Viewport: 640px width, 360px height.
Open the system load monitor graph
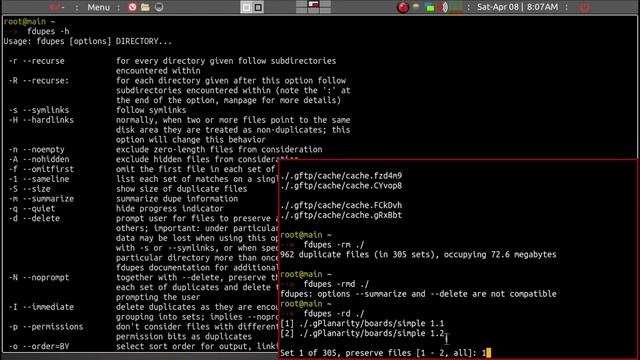point(457,7)
